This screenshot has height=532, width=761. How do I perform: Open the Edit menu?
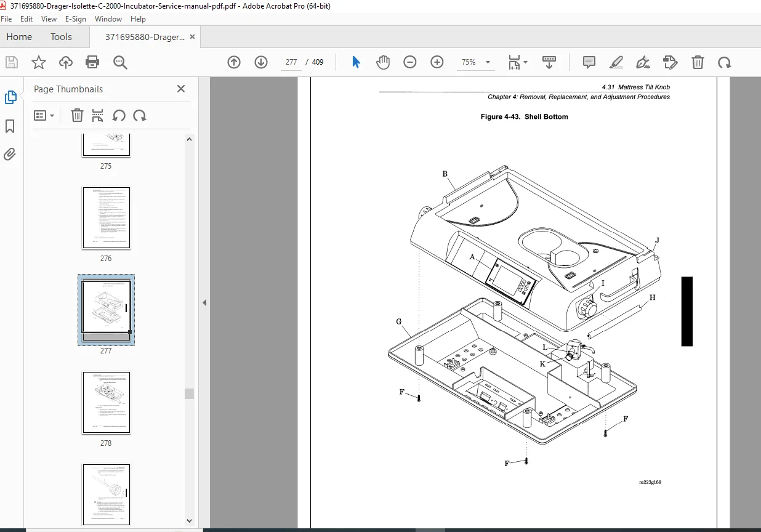point(26,19)
